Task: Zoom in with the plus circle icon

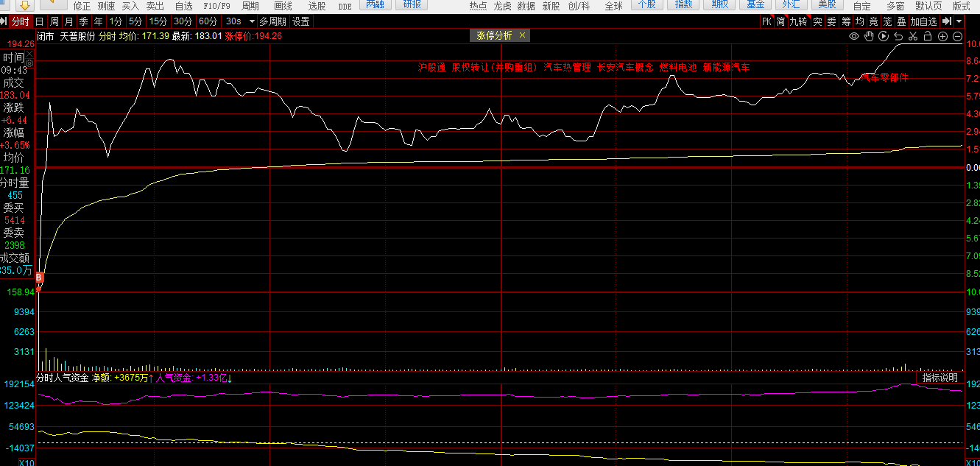Action: pyautogui.click(x=942, y=36)
